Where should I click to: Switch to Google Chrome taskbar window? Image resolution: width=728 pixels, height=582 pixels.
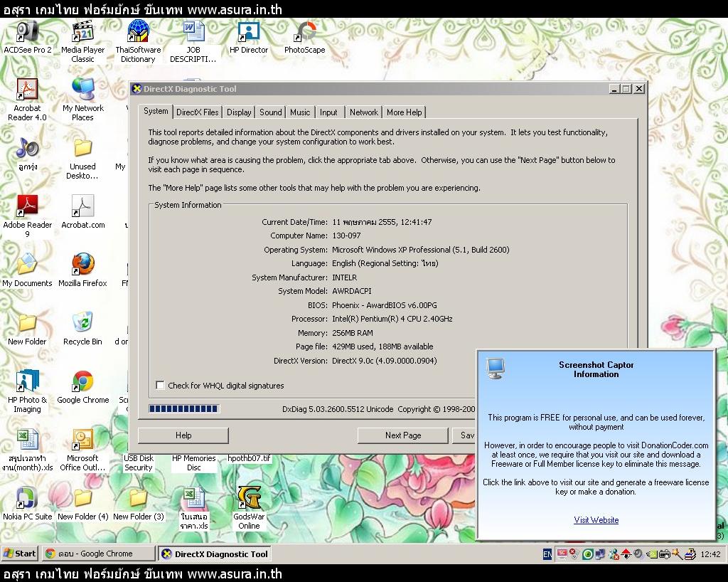pyautogui.click(x=98, y=554)
